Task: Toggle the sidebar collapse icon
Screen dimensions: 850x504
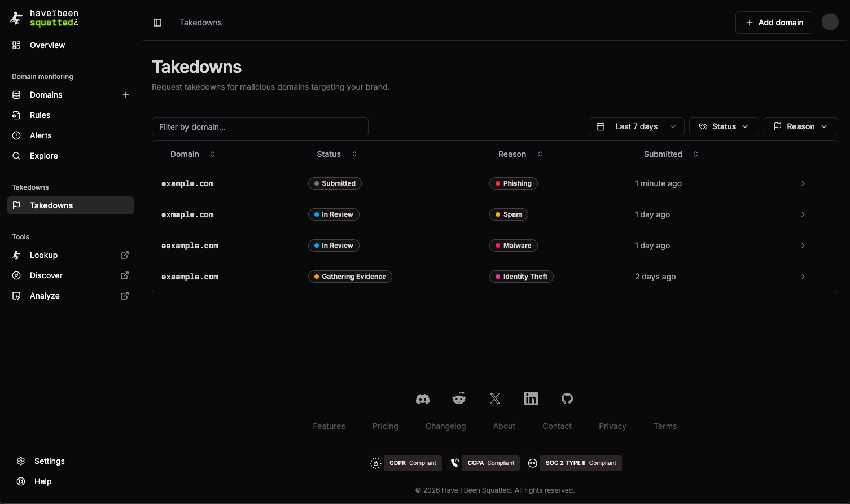Action: (x=157, y=23)
